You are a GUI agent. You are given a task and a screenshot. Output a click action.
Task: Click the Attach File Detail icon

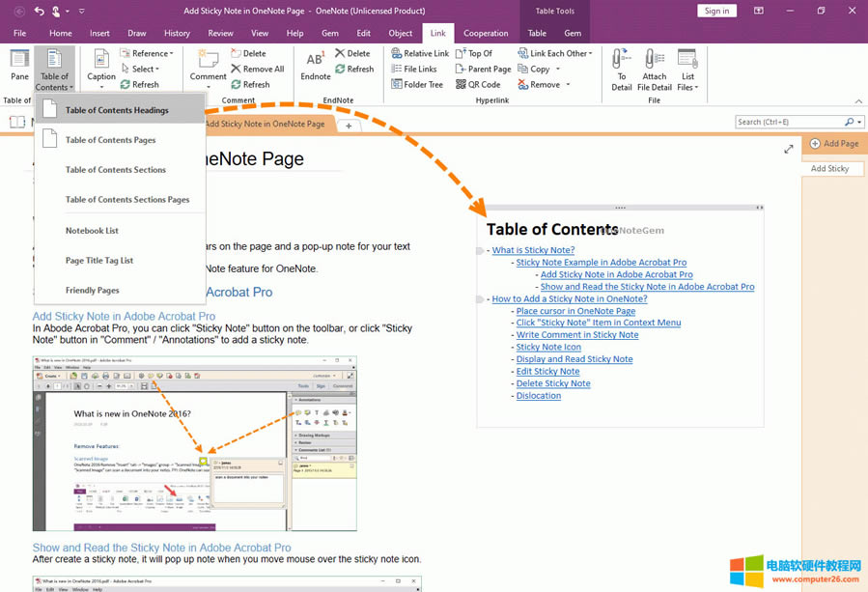click(654, 68)
